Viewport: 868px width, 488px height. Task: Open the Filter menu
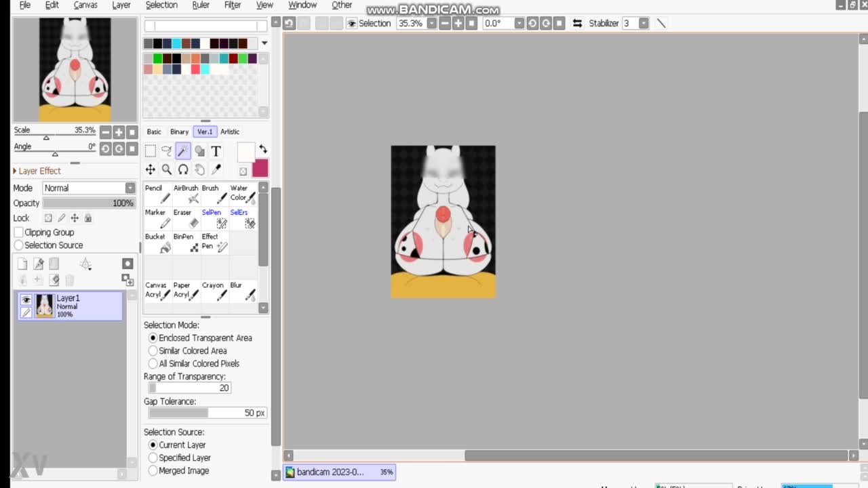[232, 5]
